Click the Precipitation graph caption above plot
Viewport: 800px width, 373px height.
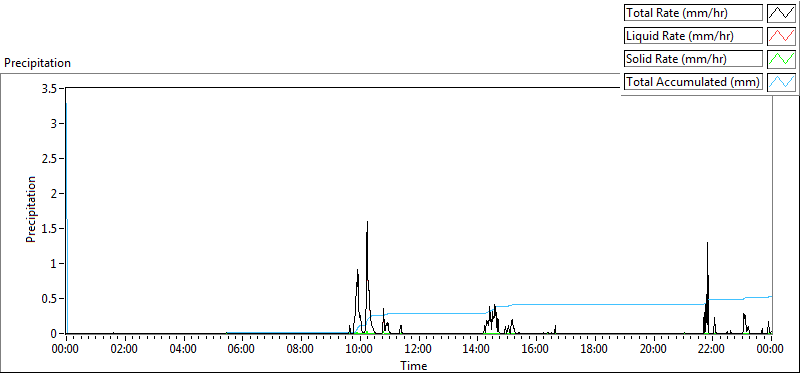pos(37,63)
